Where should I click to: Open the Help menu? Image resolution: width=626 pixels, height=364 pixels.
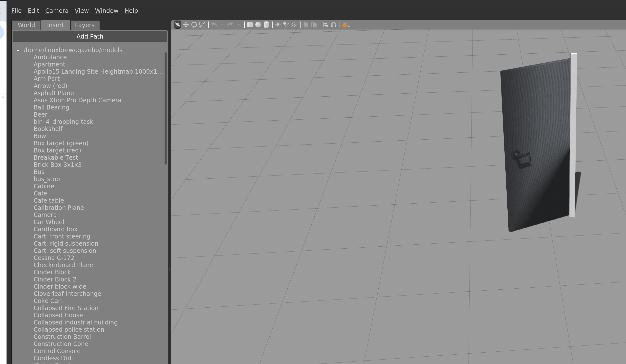click(131, 11)
